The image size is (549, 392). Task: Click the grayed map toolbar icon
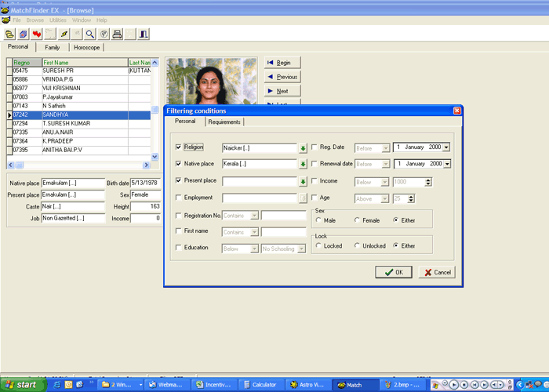50,34
